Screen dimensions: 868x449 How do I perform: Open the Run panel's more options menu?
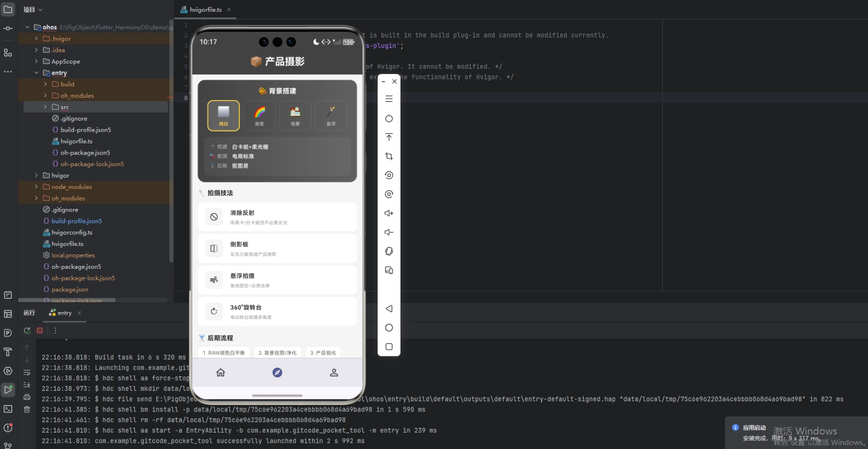55,331
